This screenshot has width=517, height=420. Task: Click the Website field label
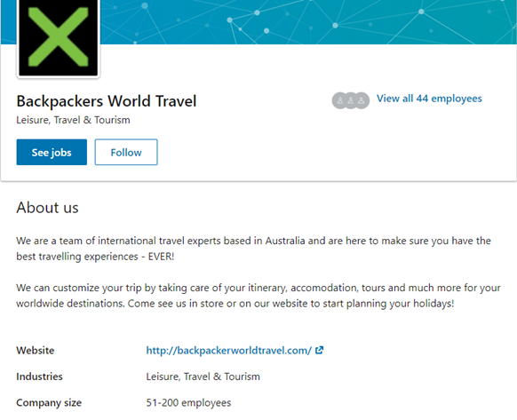point(36,350)
